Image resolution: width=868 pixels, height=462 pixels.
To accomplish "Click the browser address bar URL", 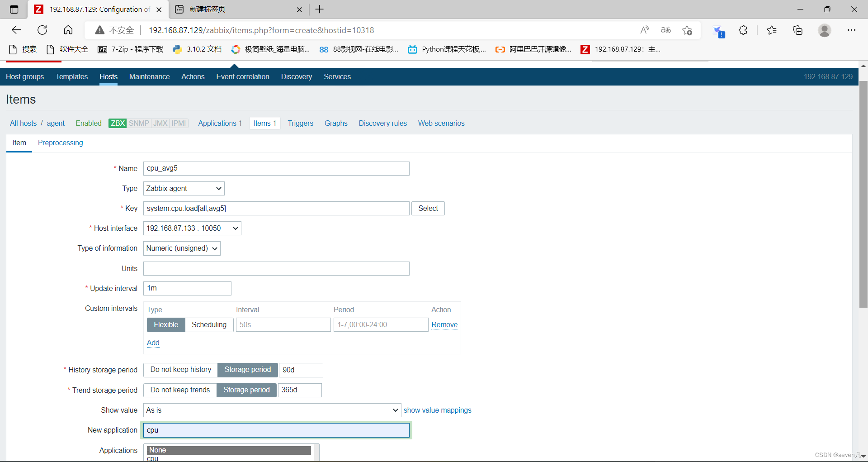I will (x=261, y=30).
